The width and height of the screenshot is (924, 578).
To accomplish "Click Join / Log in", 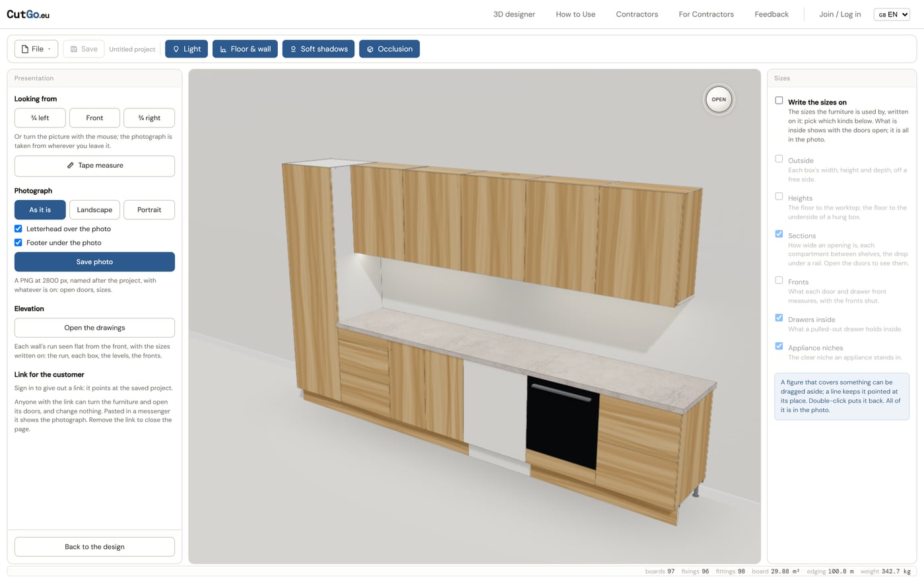I will (x=840, y=14).
